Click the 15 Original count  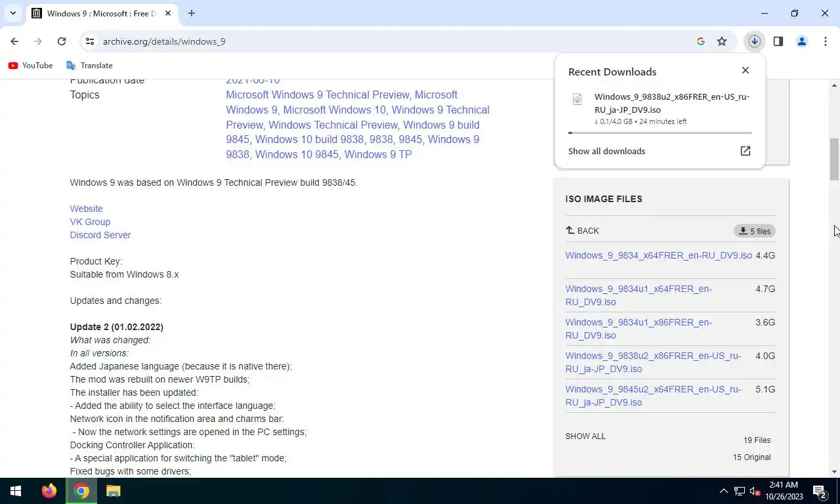751,457
